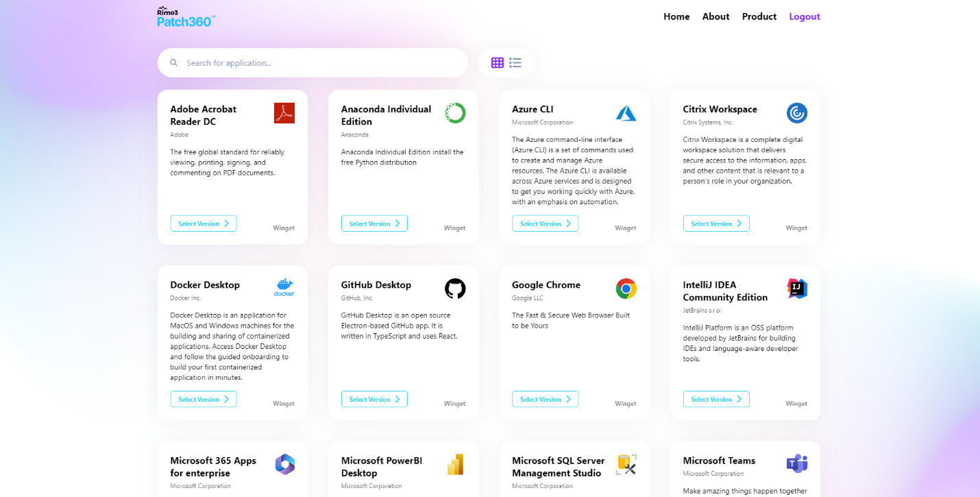Click the Logout link
This screenshot has height=497, width=980.
point(804,16)
